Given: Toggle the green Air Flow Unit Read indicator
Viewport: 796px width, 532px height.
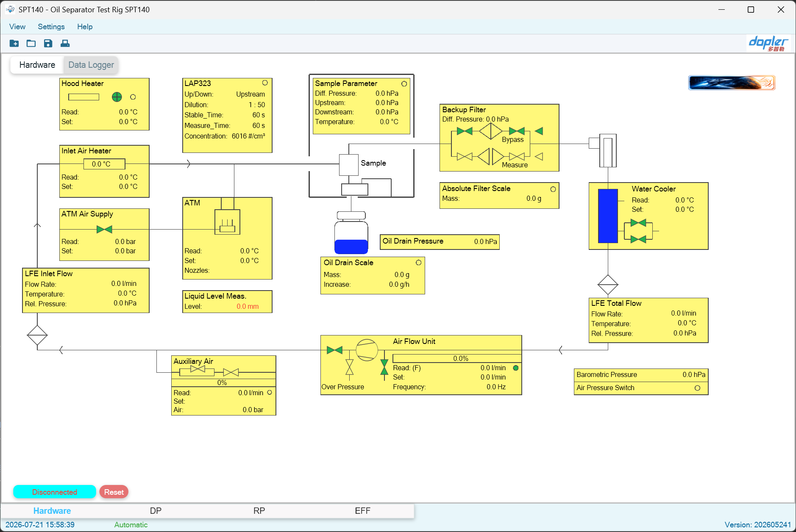Looking at the screenshot, I should pyautogui.click(x=516, y=368).
